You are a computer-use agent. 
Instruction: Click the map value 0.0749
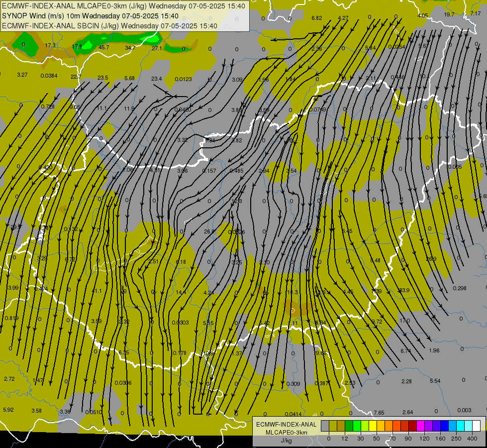tap(318, 110)
